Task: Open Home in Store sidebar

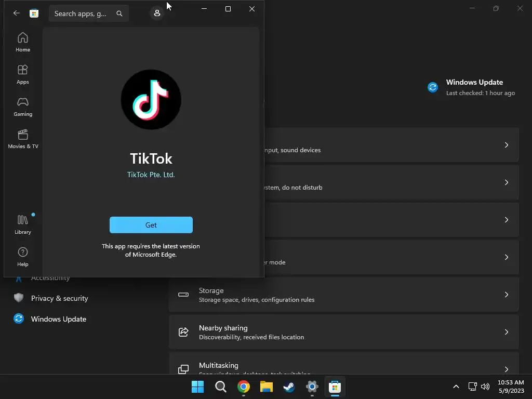Action: pos(23,42)
